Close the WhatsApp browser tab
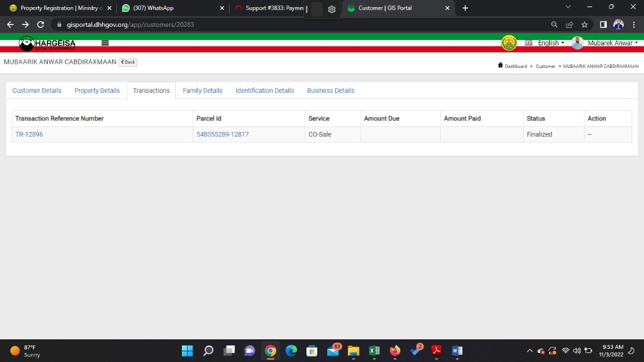Screen dimensions: 644x362 [222, 8]
